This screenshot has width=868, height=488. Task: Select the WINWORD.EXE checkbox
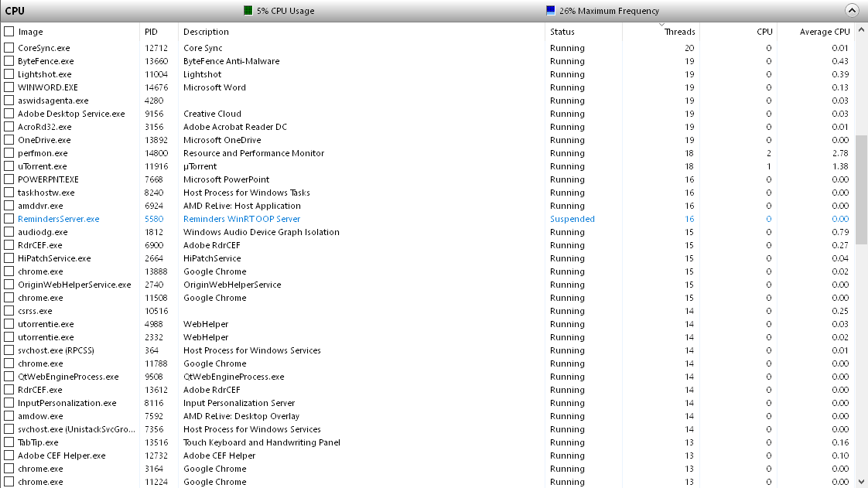(10, 87)
